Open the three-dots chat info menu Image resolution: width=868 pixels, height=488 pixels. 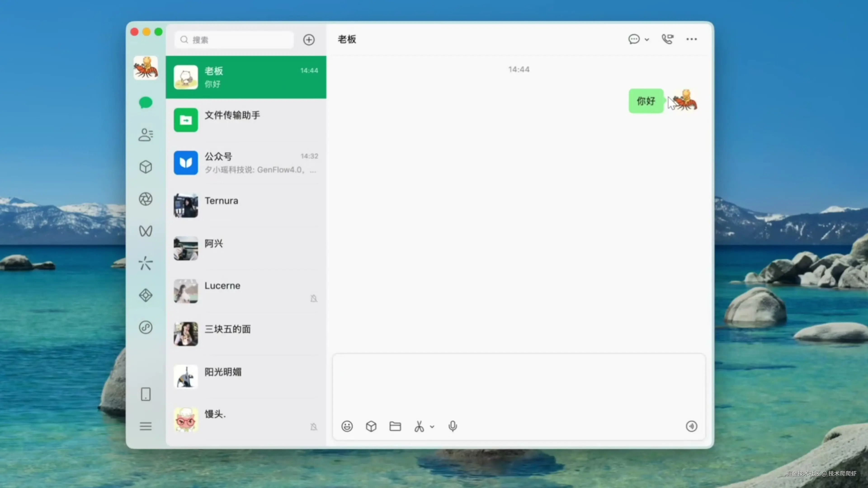click(691, 39)
